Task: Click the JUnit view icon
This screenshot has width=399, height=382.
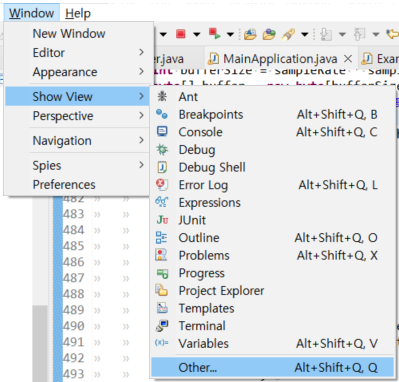Action: (162, 220)
